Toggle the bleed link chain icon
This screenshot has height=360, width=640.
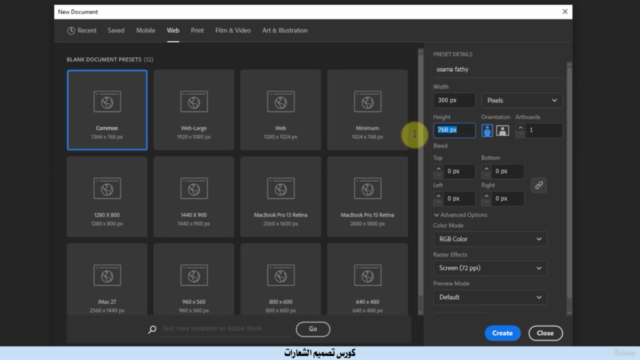point(539,185)
